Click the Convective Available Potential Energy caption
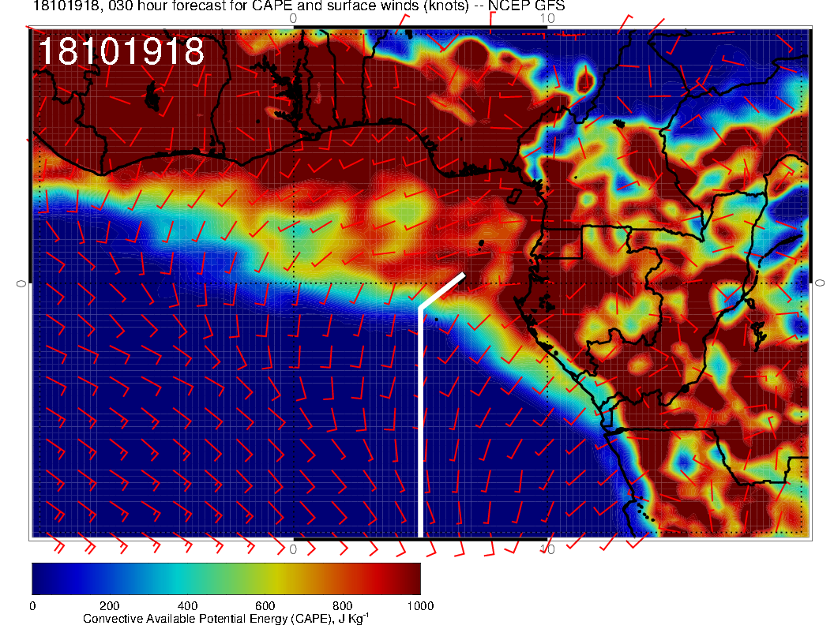The height and width of the screenshot is (644, 834). pos(226,620)
